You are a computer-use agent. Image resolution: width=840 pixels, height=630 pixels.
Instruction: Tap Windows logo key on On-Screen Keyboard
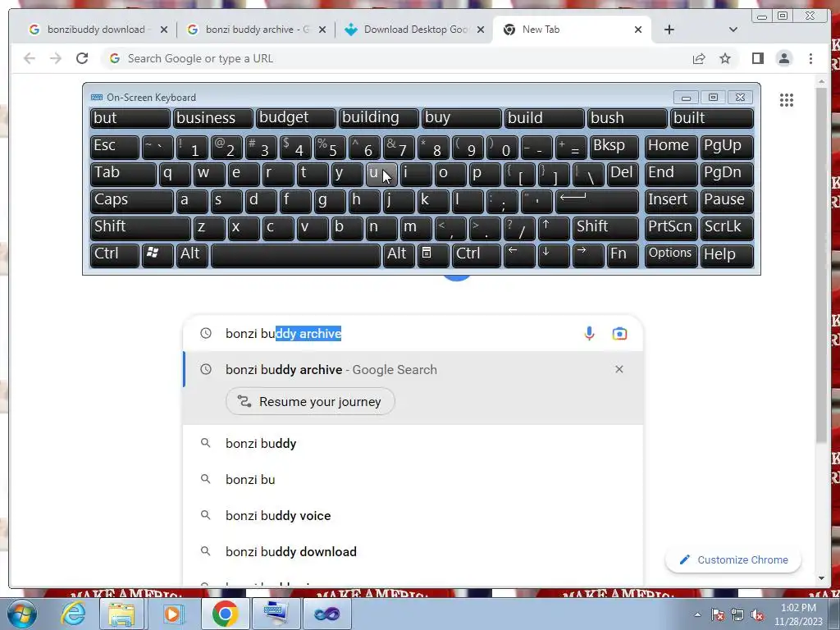(157, 255)
